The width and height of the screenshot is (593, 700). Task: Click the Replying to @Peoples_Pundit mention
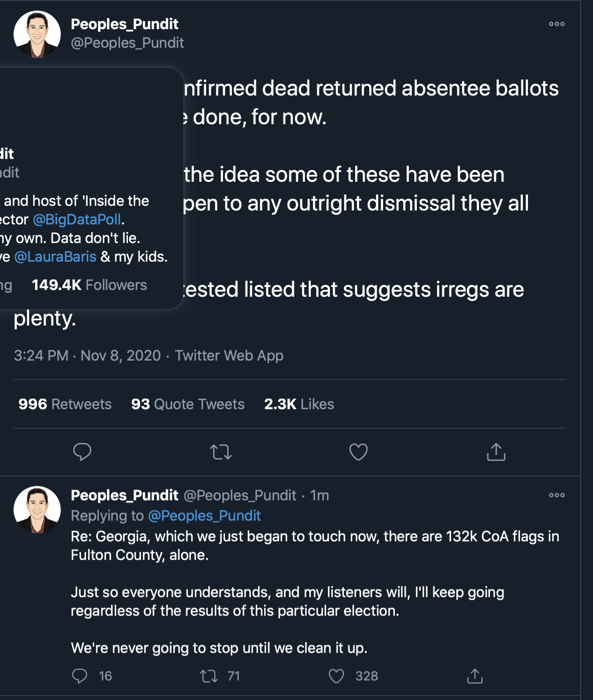[x=204, y=516]
